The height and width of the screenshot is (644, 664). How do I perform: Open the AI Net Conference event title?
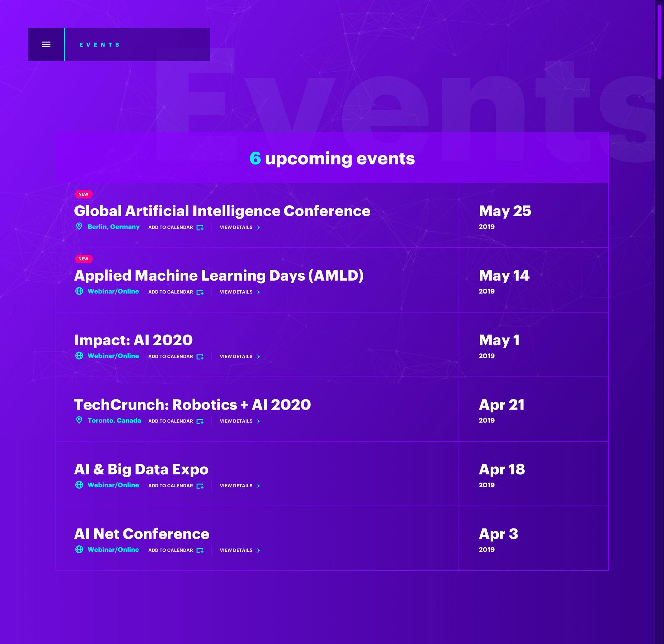(x=142, y=534)
